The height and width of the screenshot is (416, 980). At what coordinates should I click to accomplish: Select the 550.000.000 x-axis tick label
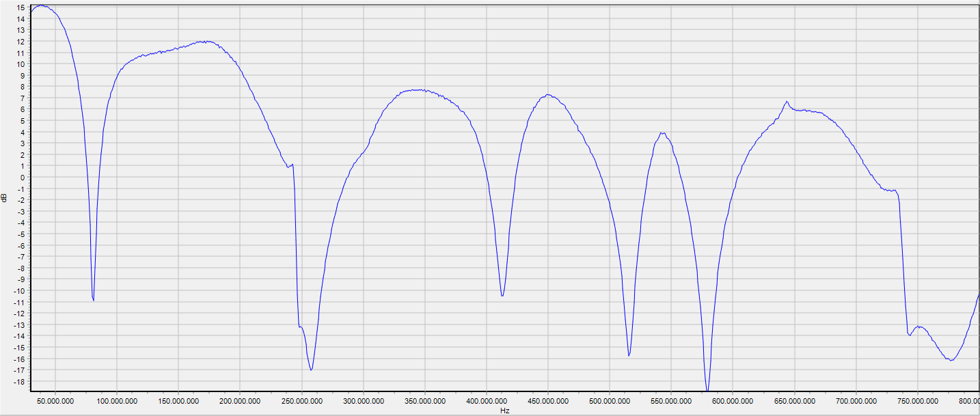[x=670, y=401]
